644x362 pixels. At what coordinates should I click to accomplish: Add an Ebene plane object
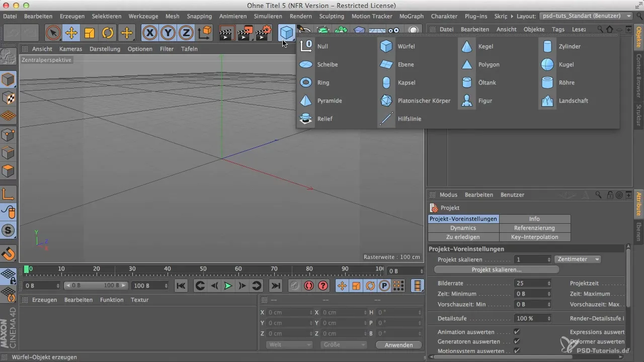tap(397, 64)
